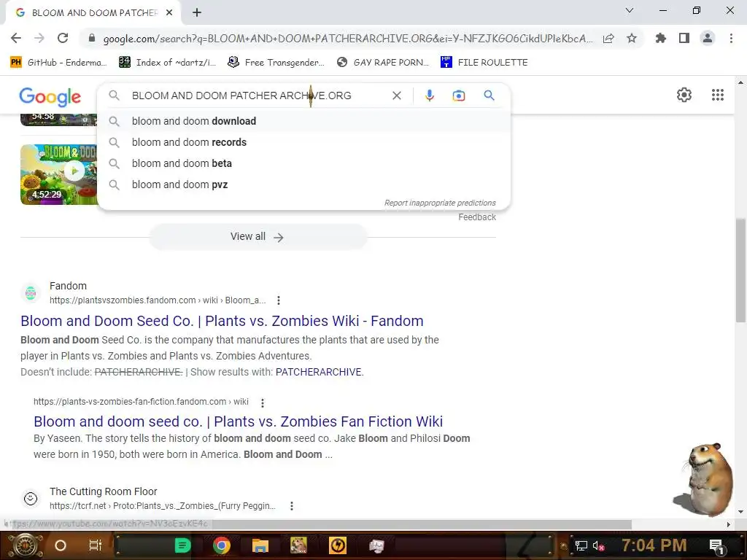
Task: Open the Chrome profile avatar menu
Action: (708, 38)
